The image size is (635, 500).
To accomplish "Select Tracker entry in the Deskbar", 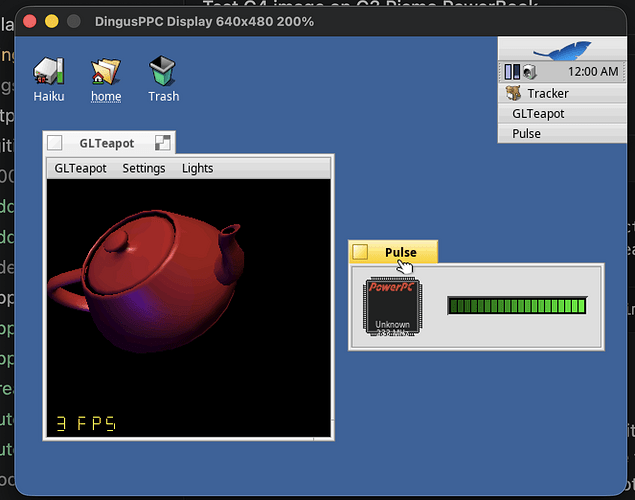I will [562, 94].
